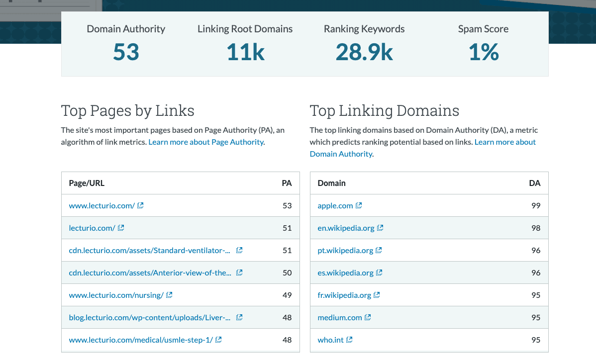
Task: Click external icon for Standard-ventilator asset row
Action: pyautogui.click(x=239, y=250)
